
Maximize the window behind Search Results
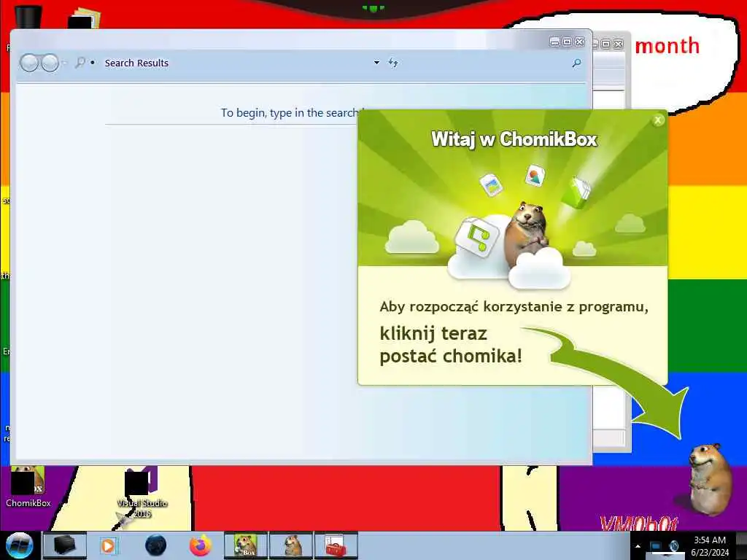[x=605, y=44]
